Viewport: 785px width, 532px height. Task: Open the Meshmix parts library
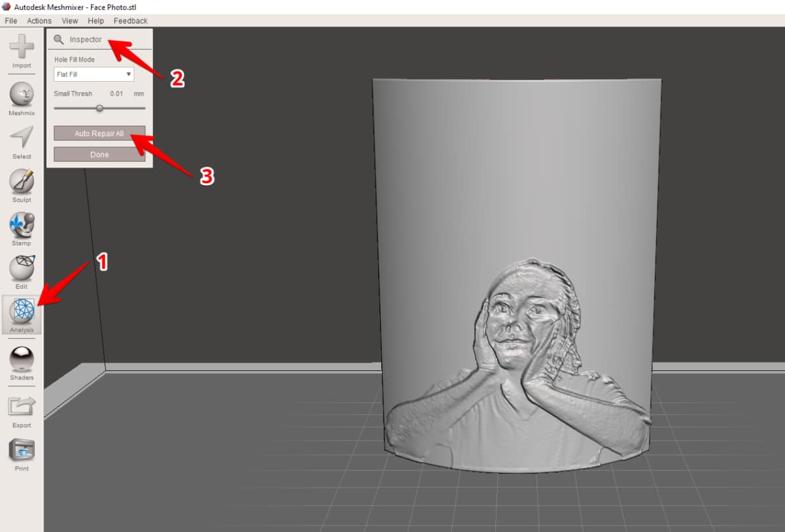click(x=22, y=98)
